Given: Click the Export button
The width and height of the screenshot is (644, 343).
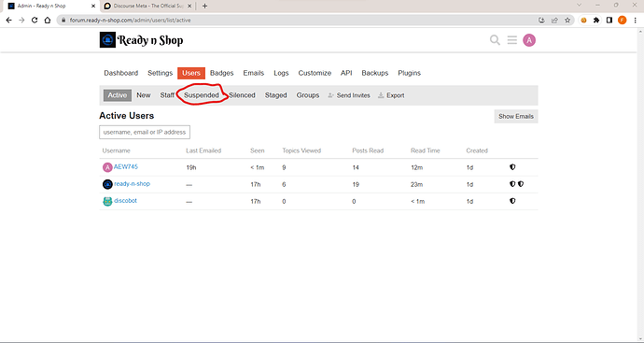Looking at the screenshot, I should [x=391, y=95].
